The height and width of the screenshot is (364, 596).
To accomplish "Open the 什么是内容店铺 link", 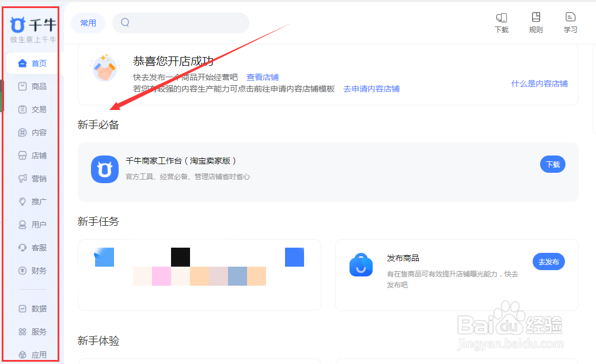I will [540, 84].
